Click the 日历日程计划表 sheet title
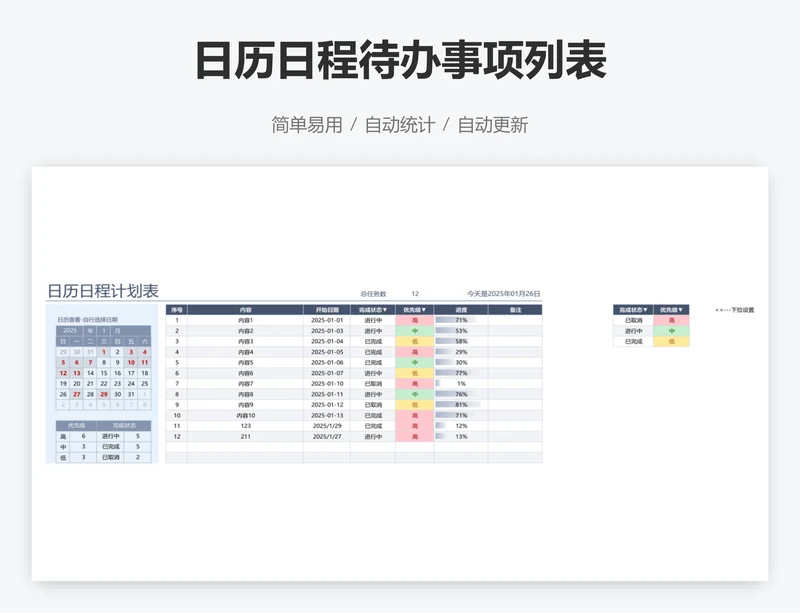 pyautogui.click(x=103, y=291)
